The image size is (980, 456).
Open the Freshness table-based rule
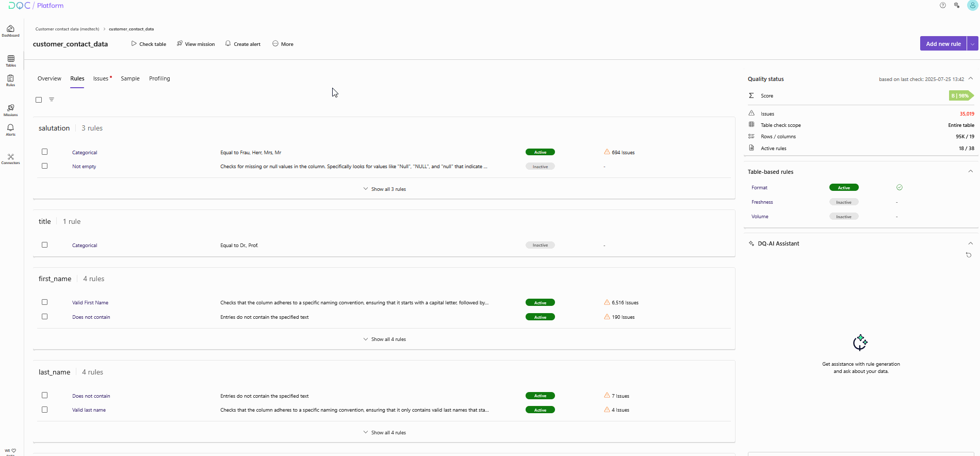click(x=762, y=202)
